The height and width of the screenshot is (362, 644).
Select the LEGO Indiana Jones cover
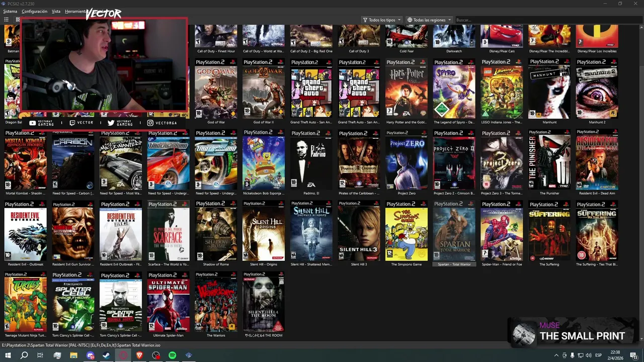(x=501, y=88)
